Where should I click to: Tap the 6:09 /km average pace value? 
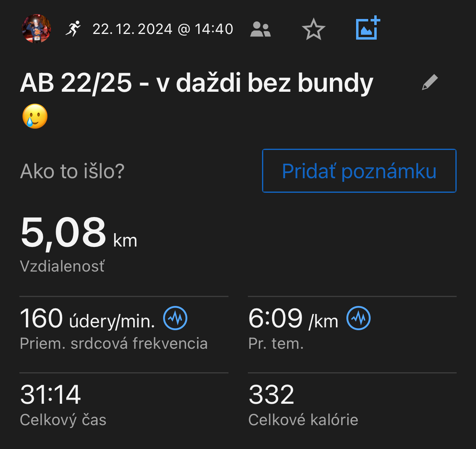tap(293, 319)
